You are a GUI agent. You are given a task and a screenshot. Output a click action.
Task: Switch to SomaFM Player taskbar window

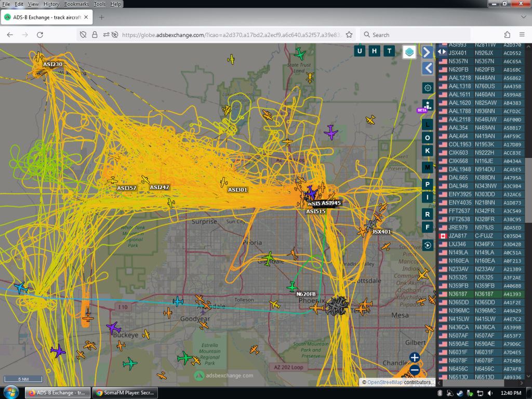click(x=125, y=393)
